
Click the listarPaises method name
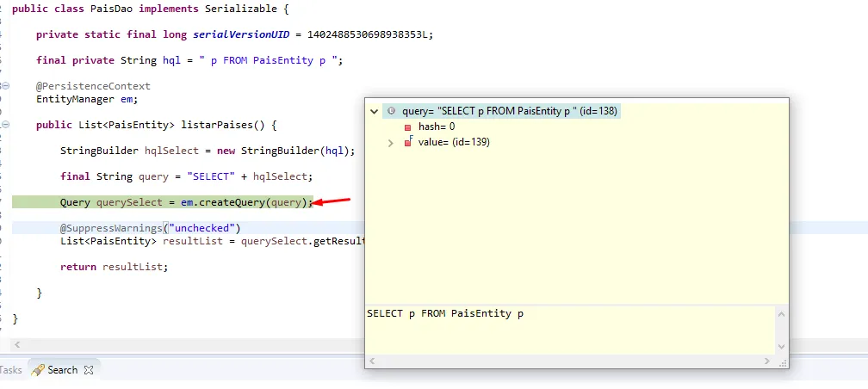click(x=217, y=125)
